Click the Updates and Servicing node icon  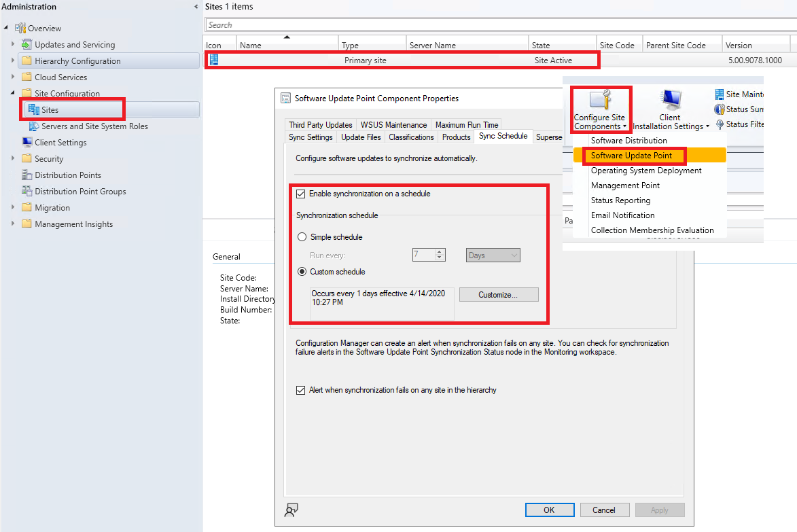click(27, 45)
